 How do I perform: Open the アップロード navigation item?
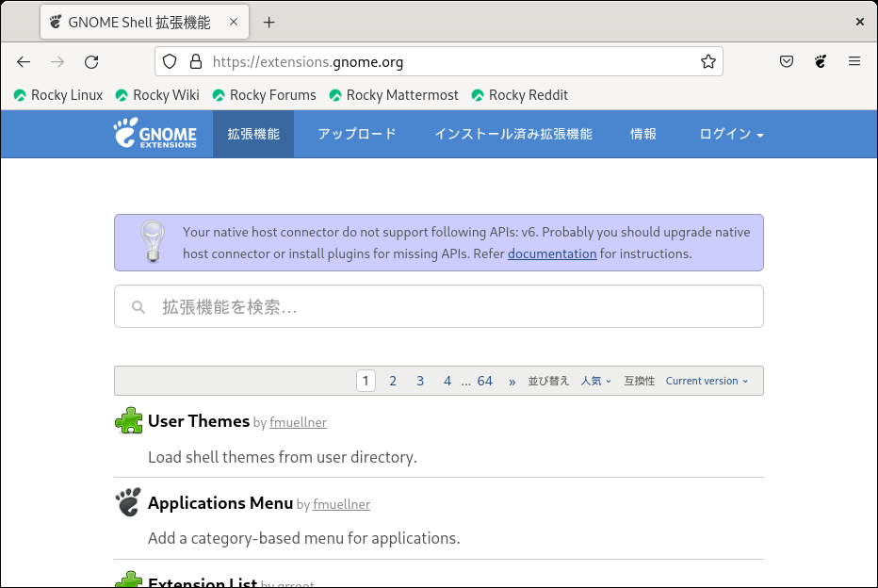tap(357, 134)
